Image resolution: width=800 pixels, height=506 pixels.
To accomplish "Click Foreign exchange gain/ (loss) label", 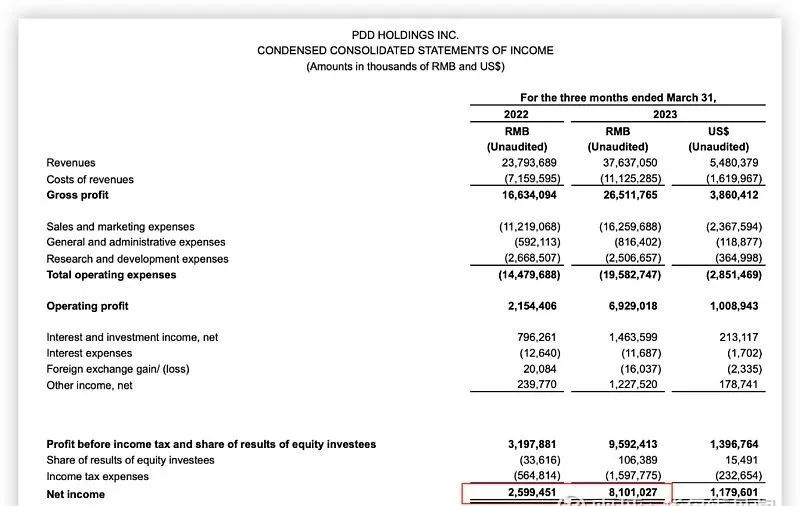I will tap(118, 369).
